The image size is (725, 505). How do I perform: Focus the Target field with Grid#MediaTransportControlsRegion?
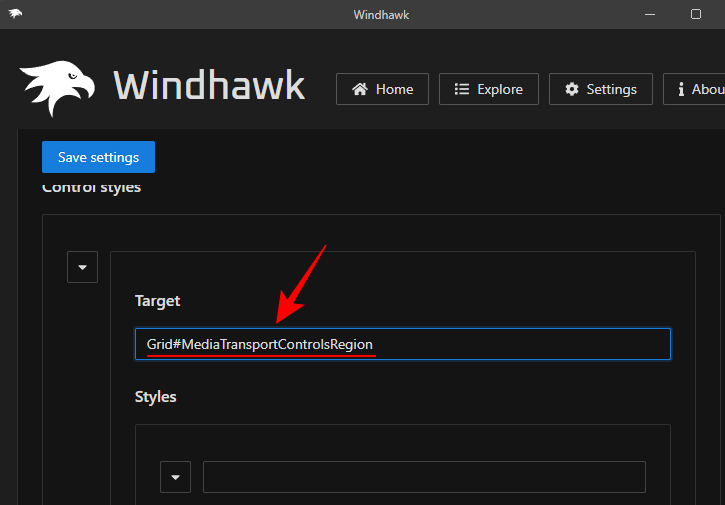(x=402, y=344)
